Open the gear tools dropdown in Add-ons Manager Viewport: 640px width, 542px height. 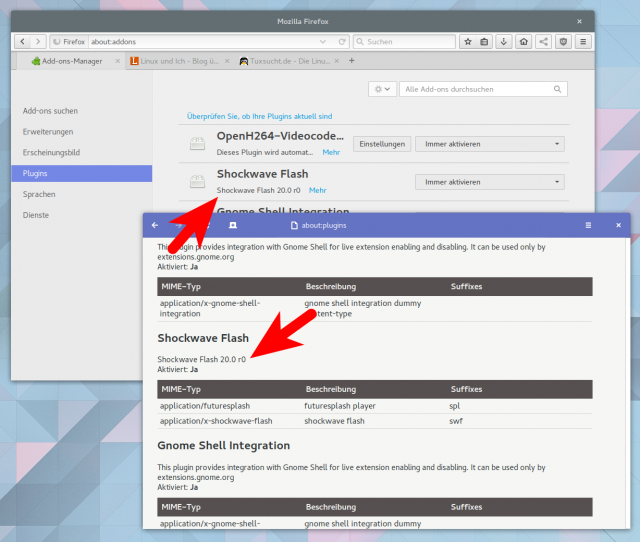pyautogui.click(x=382, y=89)
